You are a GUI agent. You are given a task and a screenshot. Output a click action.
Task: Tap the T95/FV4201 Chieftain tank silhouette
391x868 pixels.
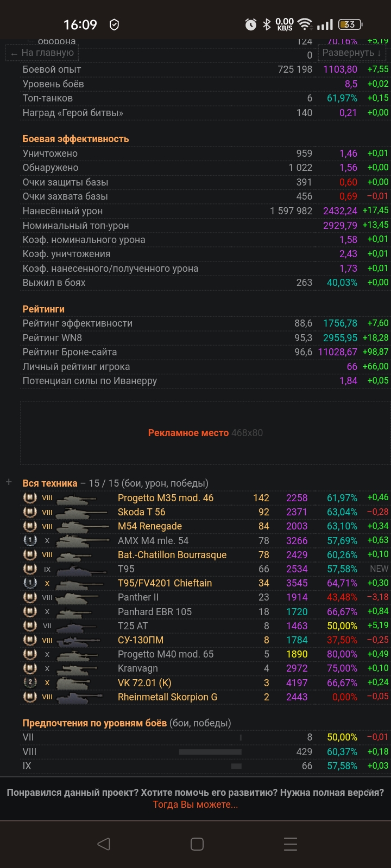coord(76,584)
